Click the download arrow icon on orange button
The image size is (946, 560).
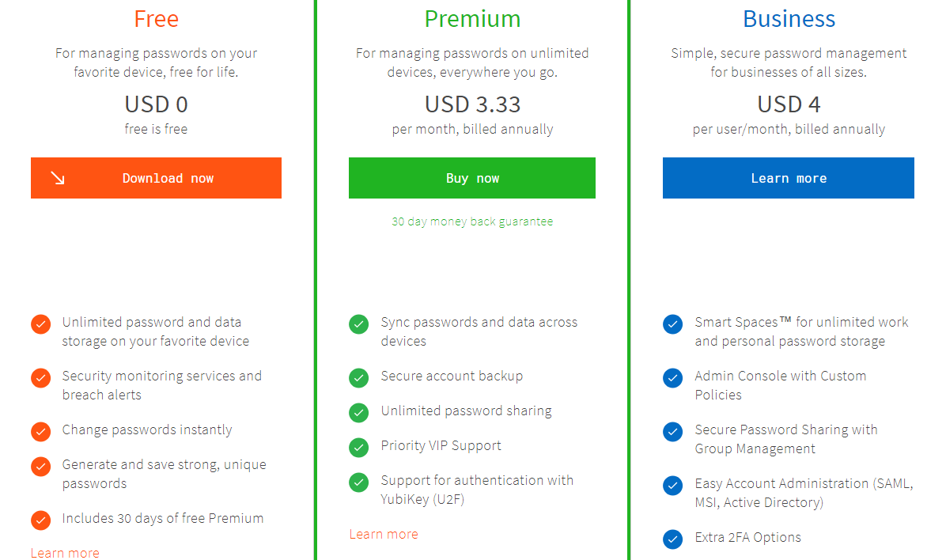(x=58, y=178)
